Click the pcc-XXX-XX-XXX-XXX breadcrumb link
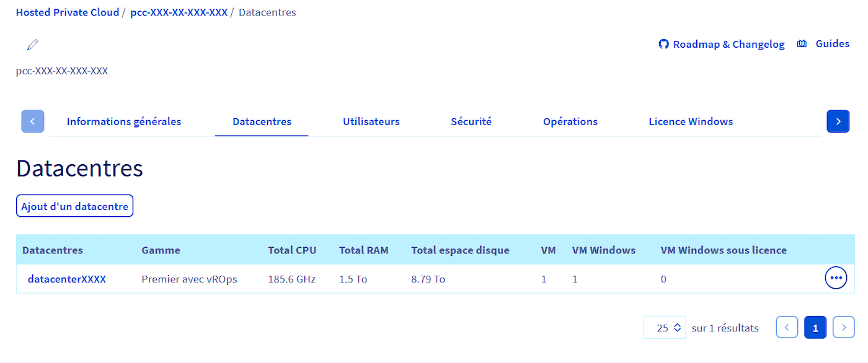This screenshot has height=363, width=868. (179, 12)
